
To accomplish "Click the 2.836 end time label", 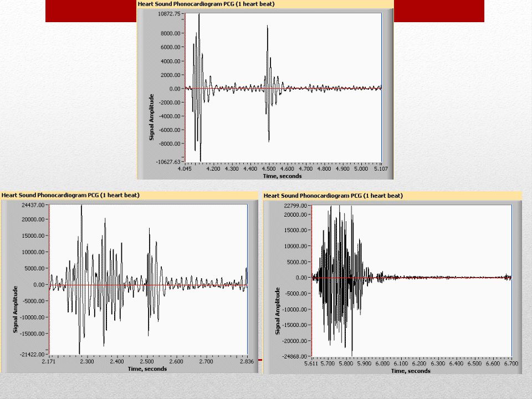I will pos(247,361).
